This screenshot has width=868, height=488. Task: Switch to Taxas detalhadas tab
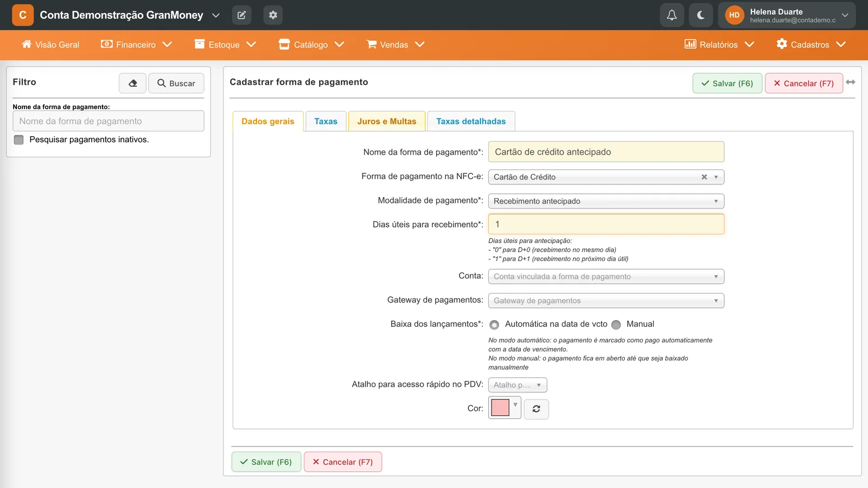pos(471,121)
